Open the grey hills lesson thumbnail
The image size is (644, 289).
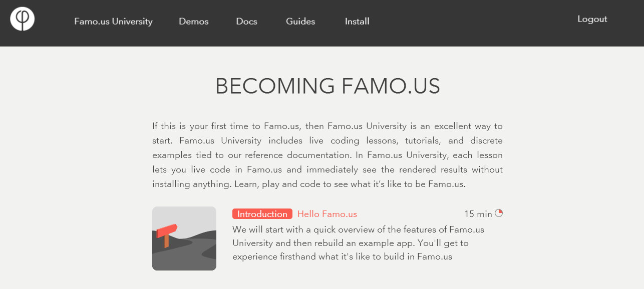tap(184, 238)
